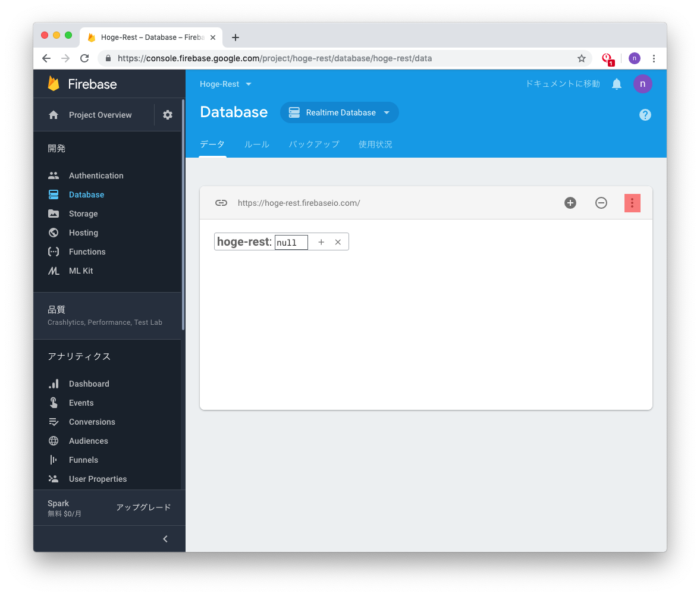Click the Spark plan label
This screenshot has width=700, height=596.
click(x=58, y=503)
